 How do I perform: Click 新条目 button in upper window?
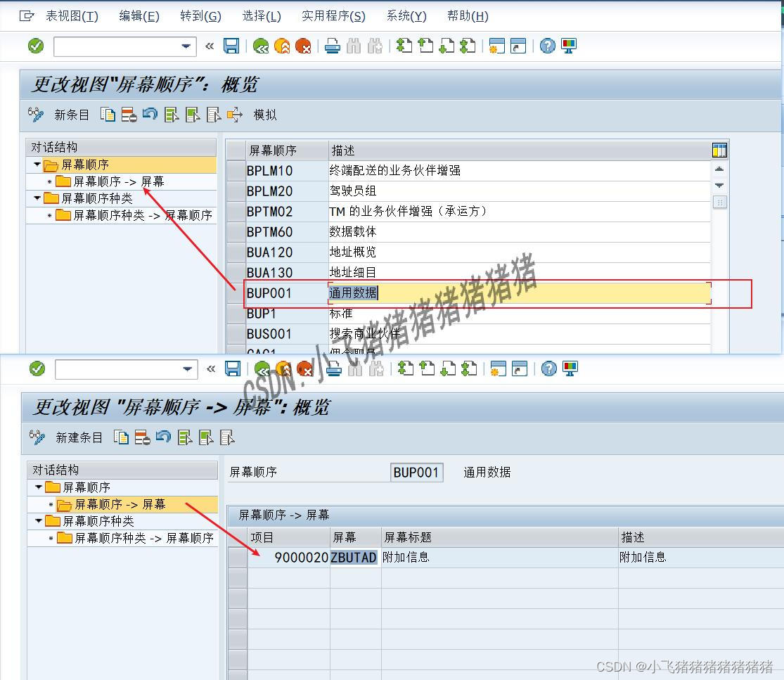(72, 115)
